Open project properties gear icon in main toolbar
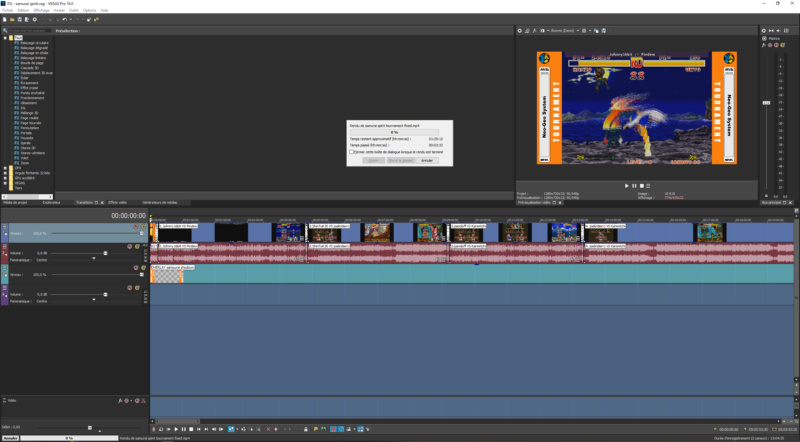Viewport: 800px width, 442px height. [x=35, y=19]
